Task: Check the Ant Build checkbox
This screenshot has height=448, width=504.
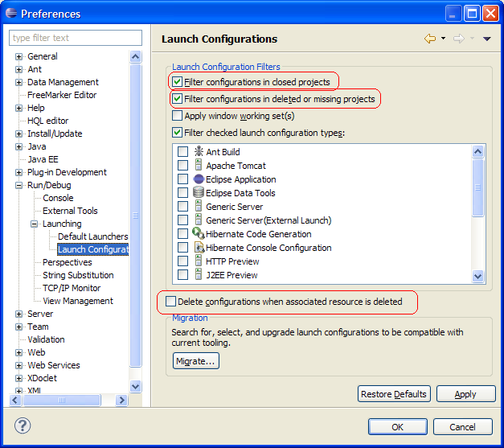Action: point(183,151)
